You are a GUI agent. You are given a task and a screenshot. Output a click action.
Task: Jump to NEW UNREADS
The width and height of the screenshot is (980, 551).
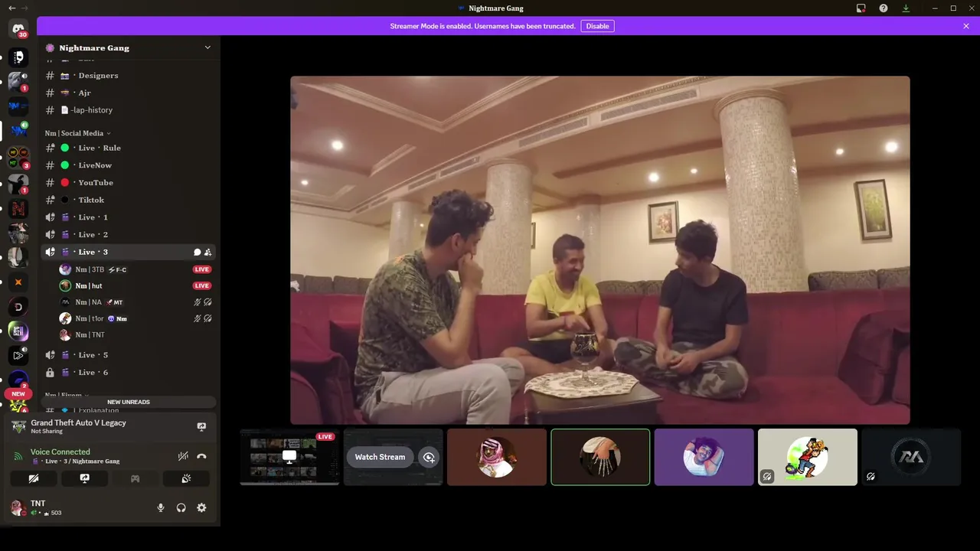129,402
